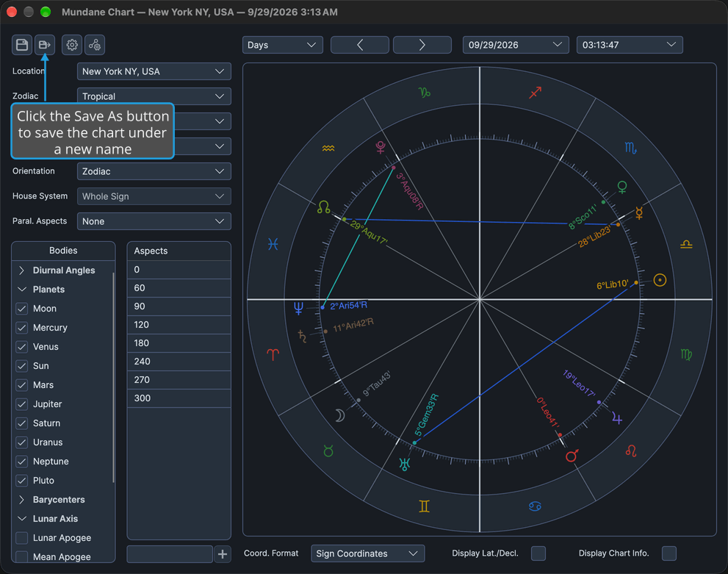
Task: Click the Saturn position label 11°Ari42'R
Action: coord(353,325)
